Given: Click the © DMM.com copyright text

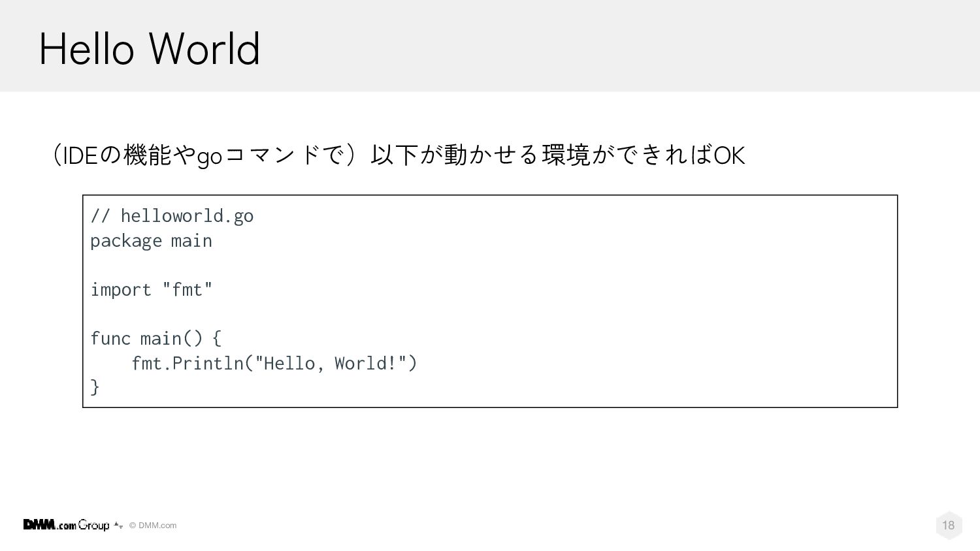Looking at the screenshot, I should click(153, 526).
